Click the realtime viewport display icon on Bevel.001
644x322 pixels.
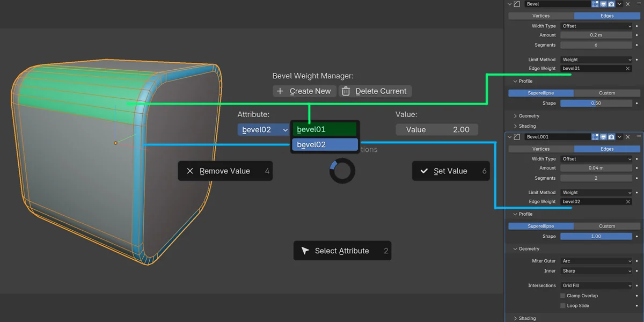tap(603, 137)
